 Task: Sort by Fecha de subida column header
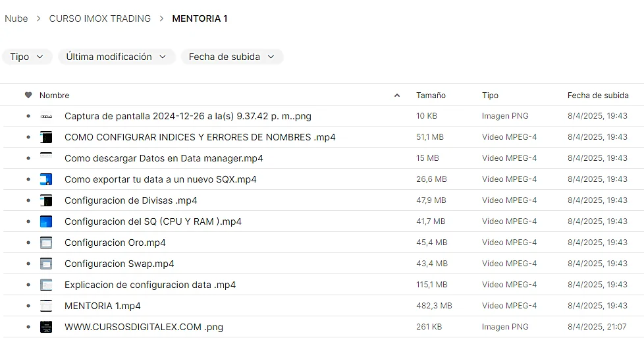(x=597, y=96)
